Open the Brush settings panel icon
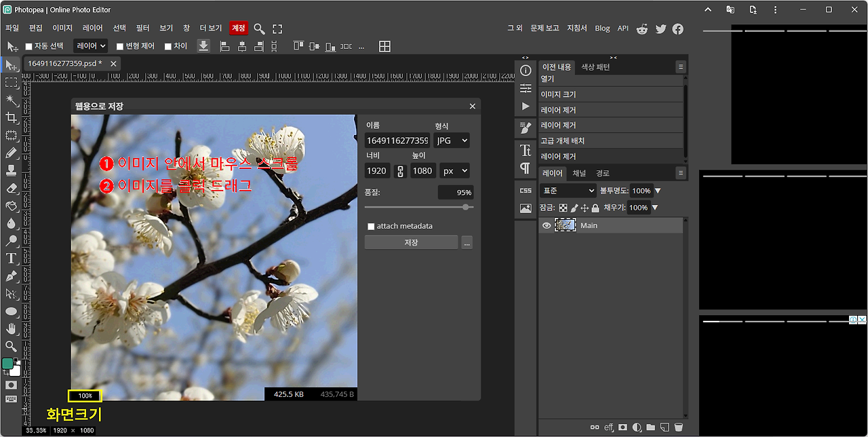868x437 pixels. tap(526, 128)
